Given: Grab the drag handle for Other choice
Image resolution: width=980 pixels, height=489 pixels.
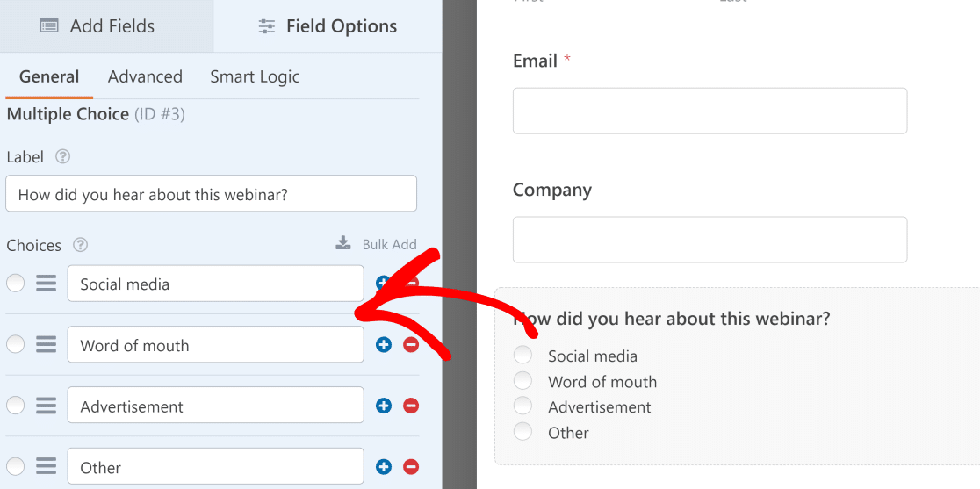Looking at the screenshot, I should click(x=46, y=466).
